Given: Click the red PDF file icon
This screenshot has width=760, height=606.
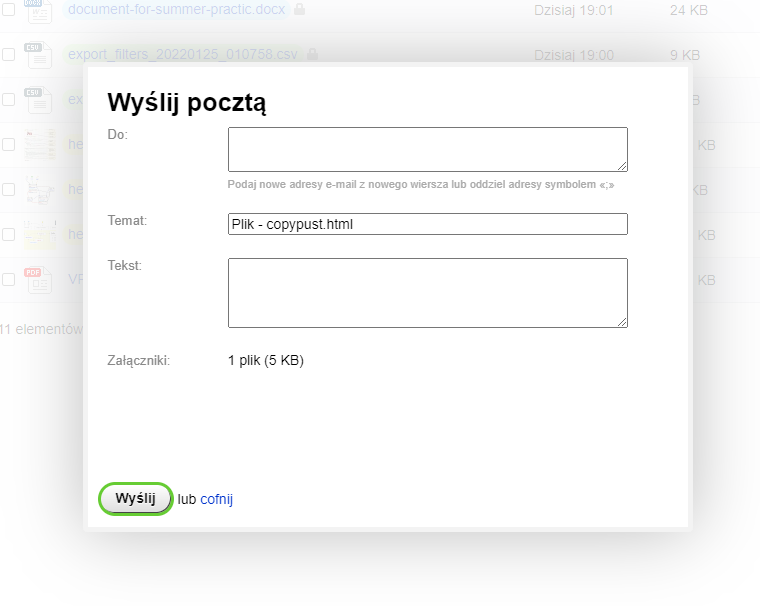Looking at the screenshot, I should click(x=38, y=280).
